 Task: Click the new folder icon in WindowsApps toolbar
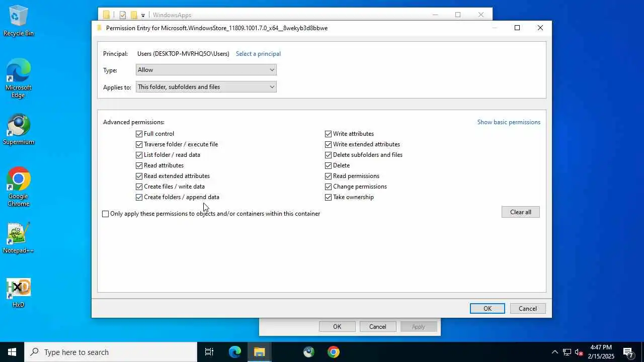tap(134, 15)
